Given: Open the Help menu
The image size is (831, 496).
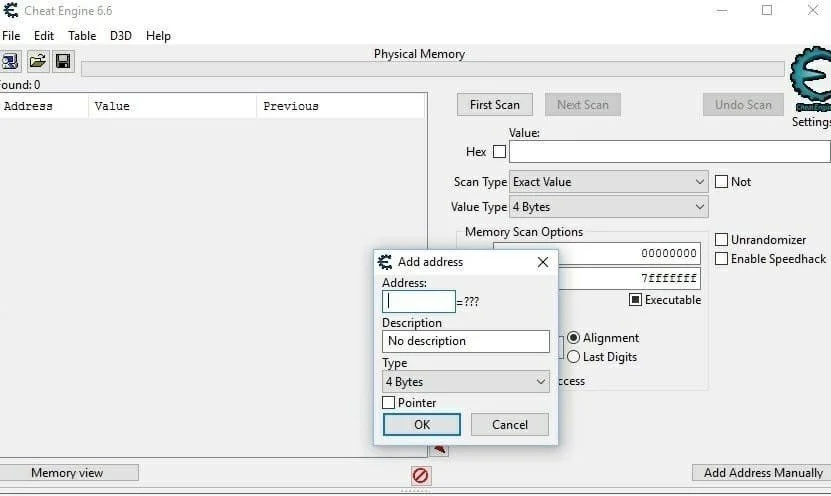Looking at the screenshot, I should pos(158,36).
